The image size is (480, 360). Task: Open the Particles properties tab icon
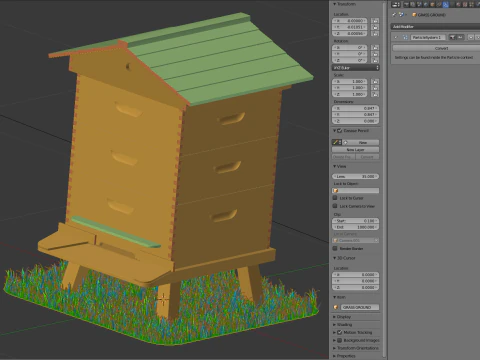click(471, 5)
